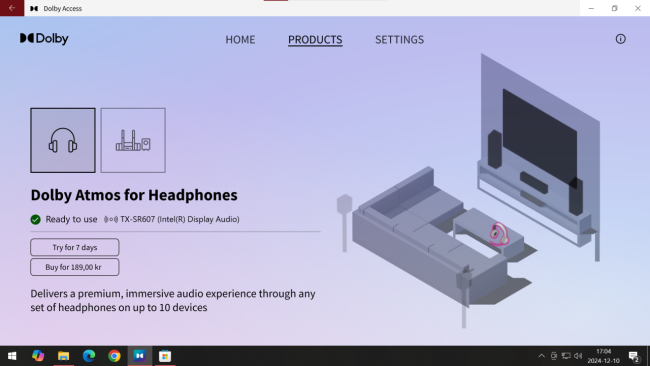Expand the hidden system tray icons chevron

pos(541,356)
